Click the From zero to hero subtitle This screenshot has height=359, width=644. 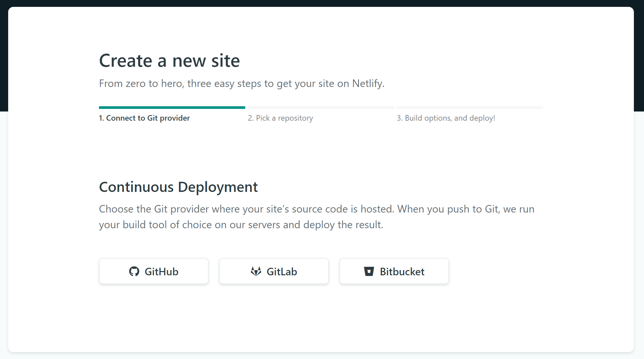[242, 84]
